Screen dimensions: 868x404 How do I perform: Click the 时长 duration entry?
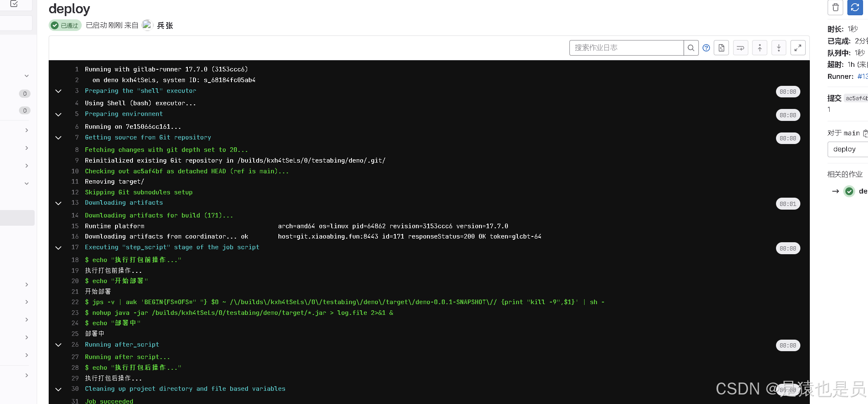tap(843, 29)
